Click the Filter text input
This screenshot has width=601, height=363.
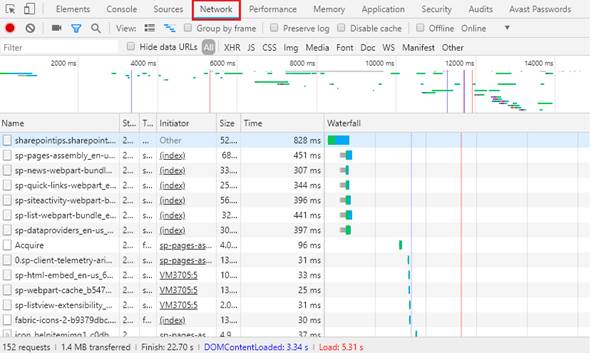pyautogui.click(x=59, y=48)
